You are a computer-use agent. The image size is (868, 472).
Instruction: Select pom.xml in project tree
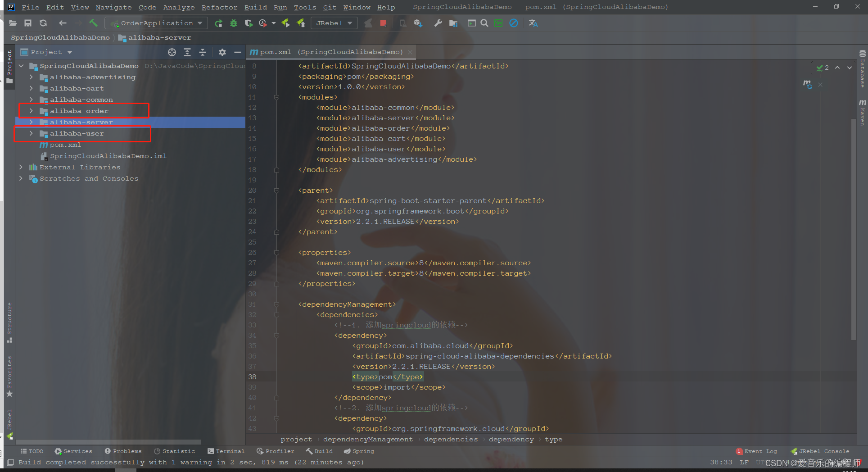(65, 145)
